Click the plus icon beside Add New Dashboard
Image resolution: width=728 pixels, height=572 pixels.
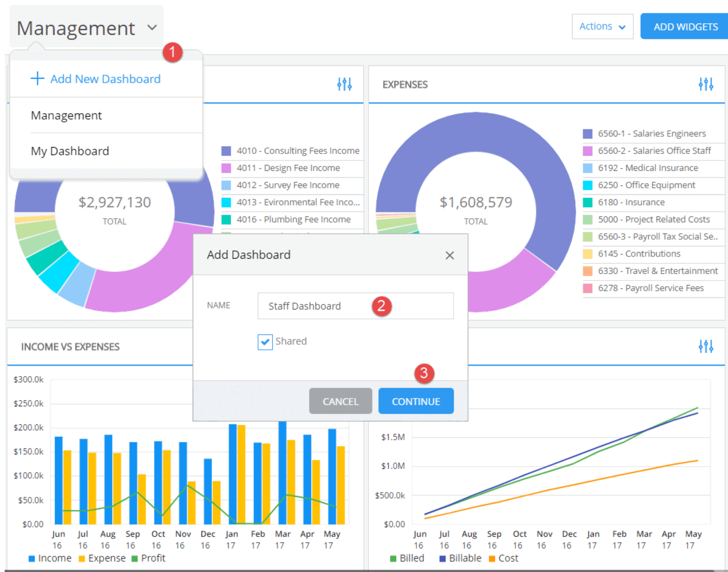37,78
